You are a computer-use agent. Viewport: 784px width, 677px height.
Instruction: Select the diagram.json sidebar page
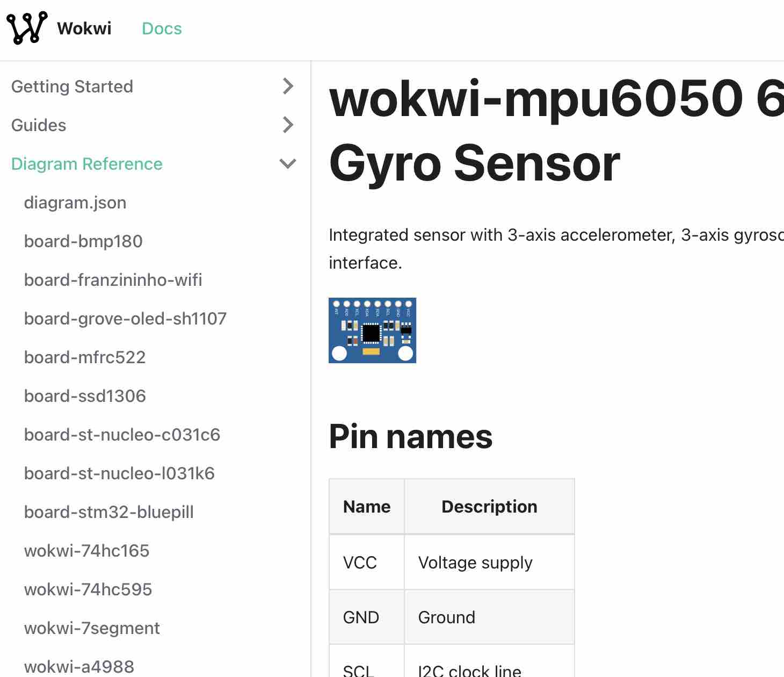point(75,203)
